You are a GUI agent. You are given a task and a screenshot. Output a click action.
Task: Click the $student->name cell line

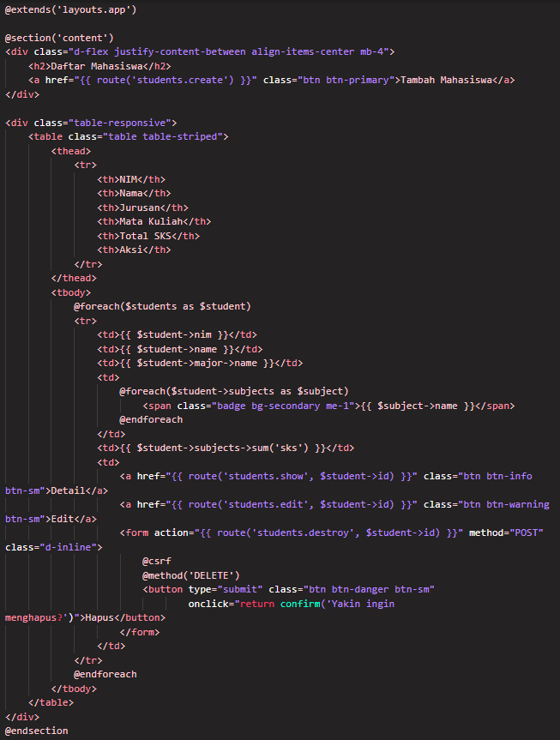(x=180, y=349)
